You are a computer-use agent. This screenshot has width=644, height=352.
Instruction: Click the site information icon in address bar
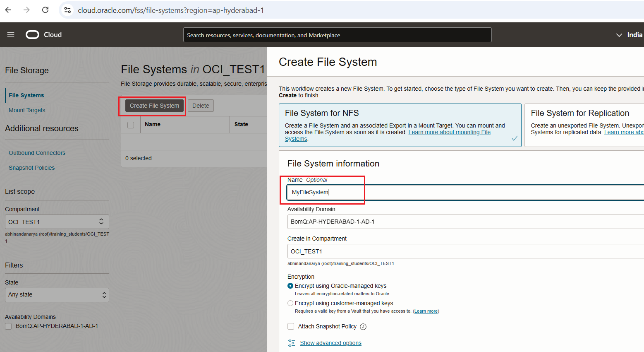click(67, 10)
